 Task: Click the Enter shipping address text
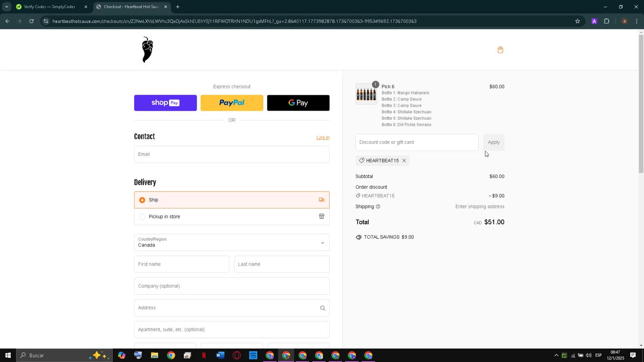tap(480, 207)
